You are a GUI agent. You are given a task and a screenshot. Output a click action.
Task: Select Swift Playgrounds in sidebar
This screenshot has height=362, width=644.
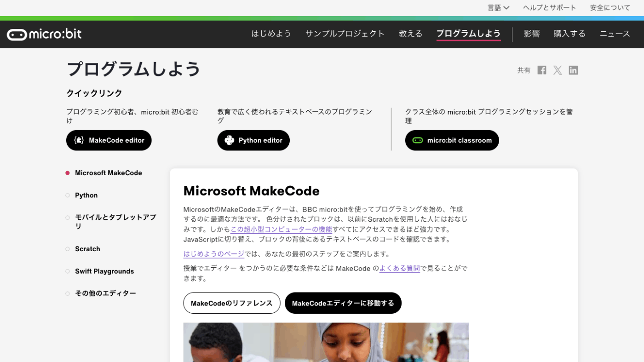(x=104, y=271)
